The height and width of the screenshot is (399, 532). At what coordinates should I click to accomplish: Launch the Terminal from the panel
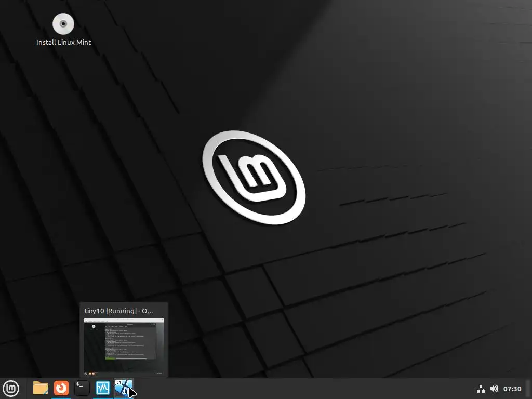coord(82,388)
